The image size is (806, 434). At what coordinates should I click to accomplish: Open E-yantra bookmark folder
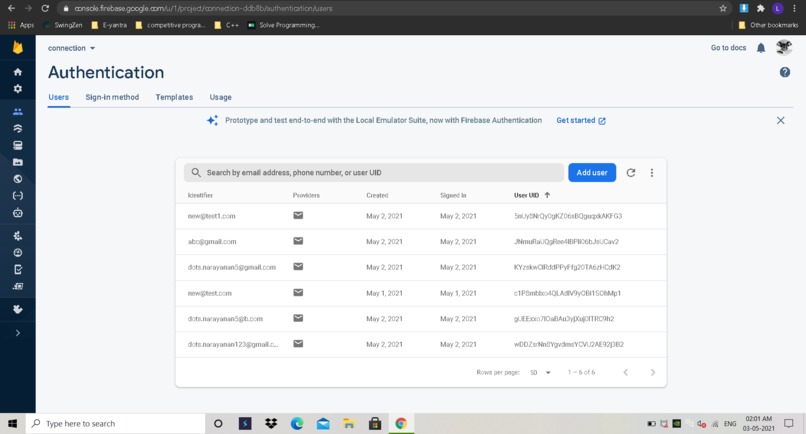tap(109, 25)
